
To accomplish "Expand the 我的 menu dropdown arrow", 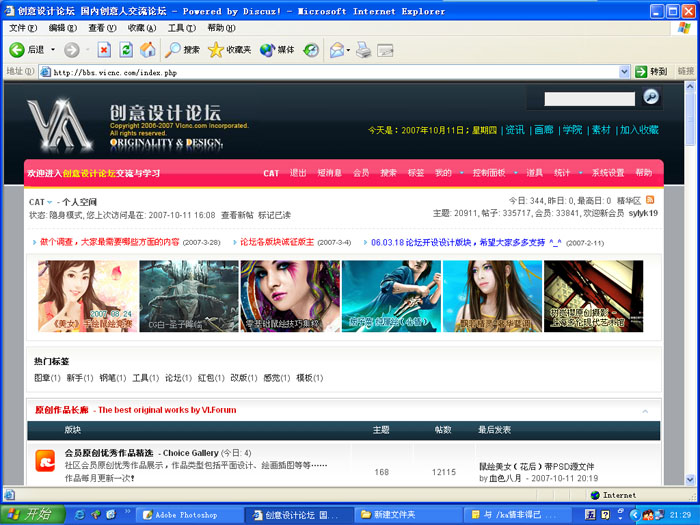I will [462, 173].
